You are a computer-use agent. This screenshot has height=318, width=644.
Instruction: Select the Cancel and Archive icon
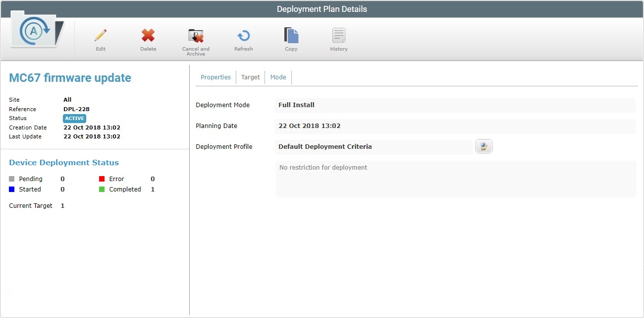(196, 36)
